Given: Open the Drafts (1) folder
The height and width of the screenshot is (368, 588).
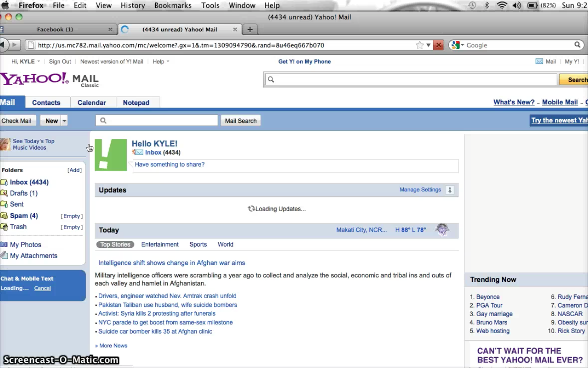Looking at the screenshot, I should coord(24,193).
